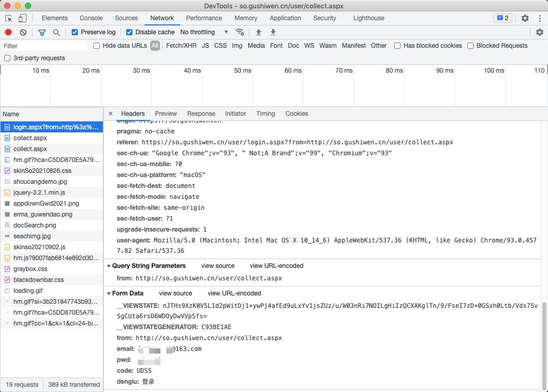Click view URL-encoded for Query String Parameters
This screenshot has height=392, width=548.
click(276, 266)
